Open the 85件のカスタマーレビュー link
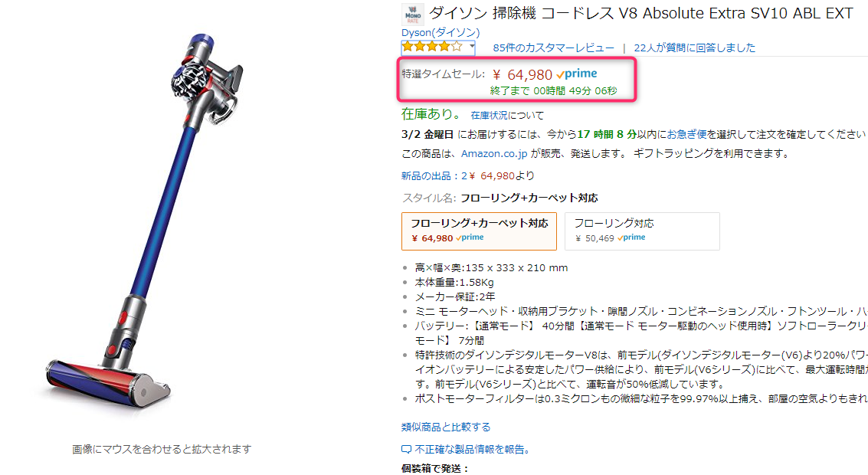Viewport: 868px width, 475px height. 554,47
